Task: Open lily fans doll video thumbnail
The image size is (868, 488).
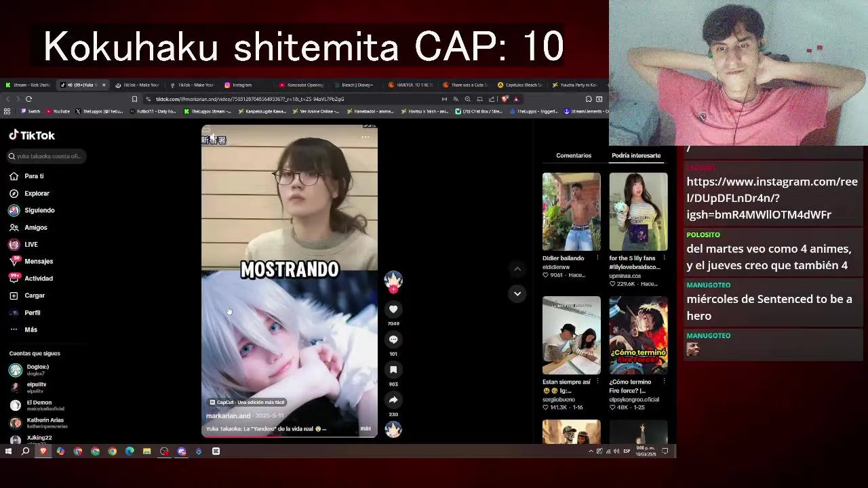Action: (x=638, y=211)
